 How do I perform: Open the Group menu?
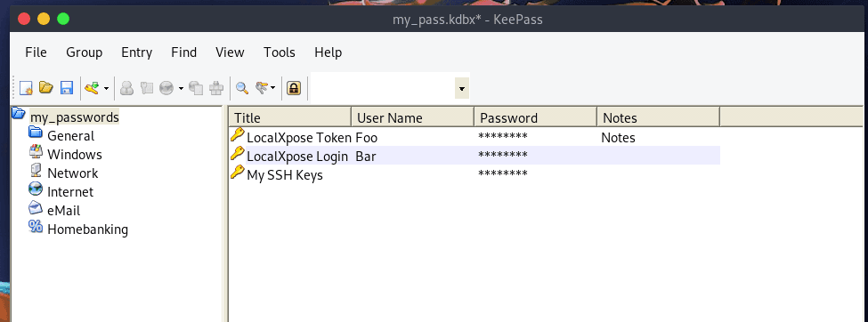tap(85, 52)
